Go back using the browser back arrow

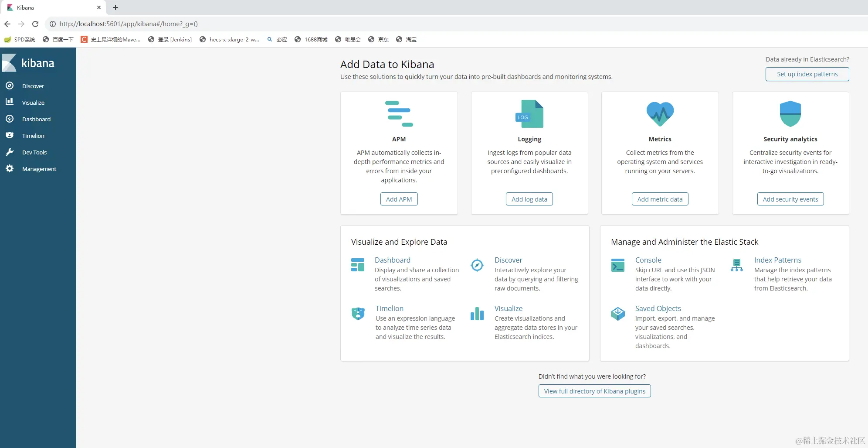pos(7,24)
